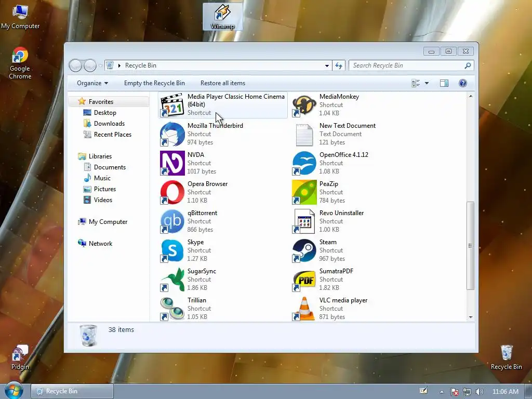The image size is (532, 399).
Task: Select the Trillian shortcut icon
Action: click(x=172, y=309)
